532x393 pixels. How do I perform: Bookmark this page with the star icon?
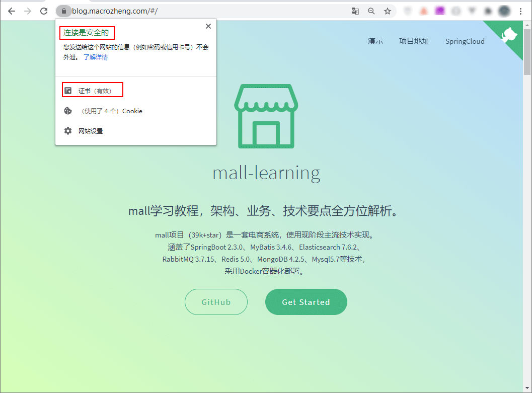(x=388, y=11)
